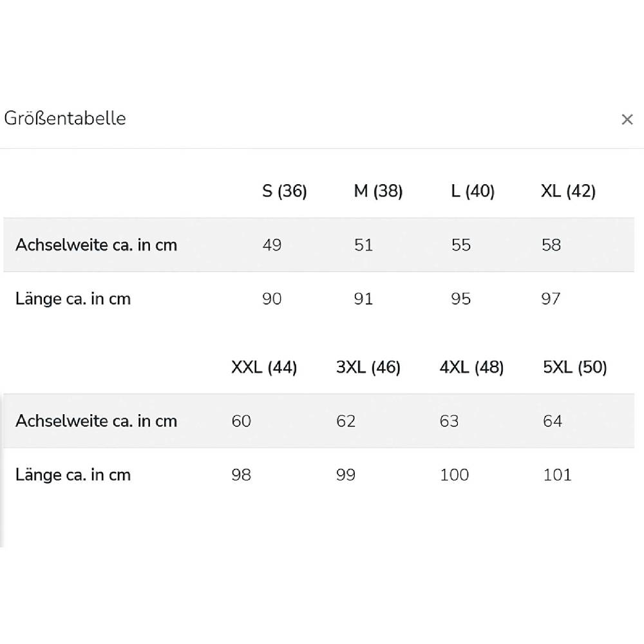
Task: Click the 5XL (50) column header
Action: coord(575,368)
